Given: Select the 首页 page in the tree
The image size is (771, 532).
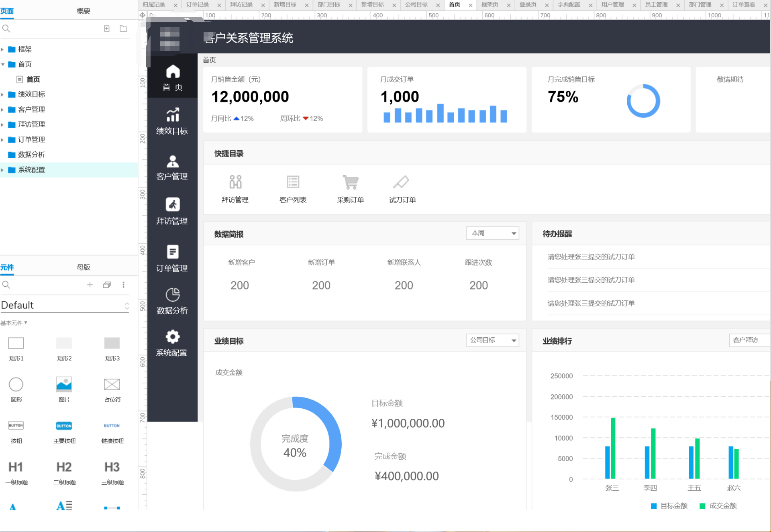Looking at the screenshot, I should pyautogui.click(x=33, y=79).
